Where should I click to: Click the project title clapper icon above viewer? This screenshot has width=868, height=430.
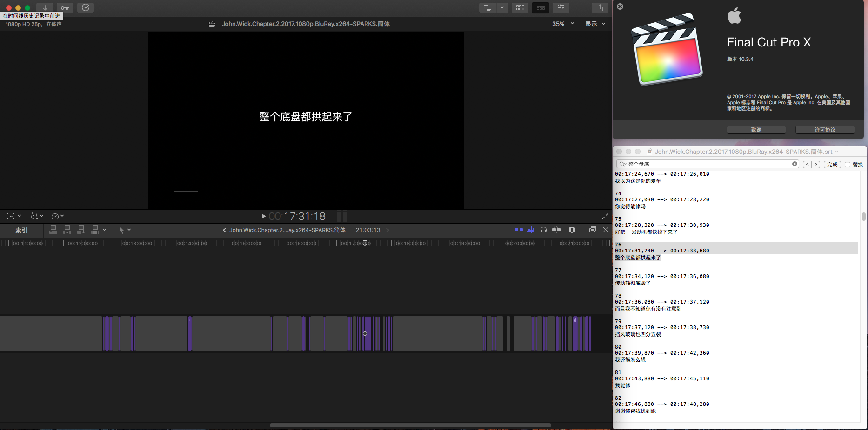click(212, 24)
